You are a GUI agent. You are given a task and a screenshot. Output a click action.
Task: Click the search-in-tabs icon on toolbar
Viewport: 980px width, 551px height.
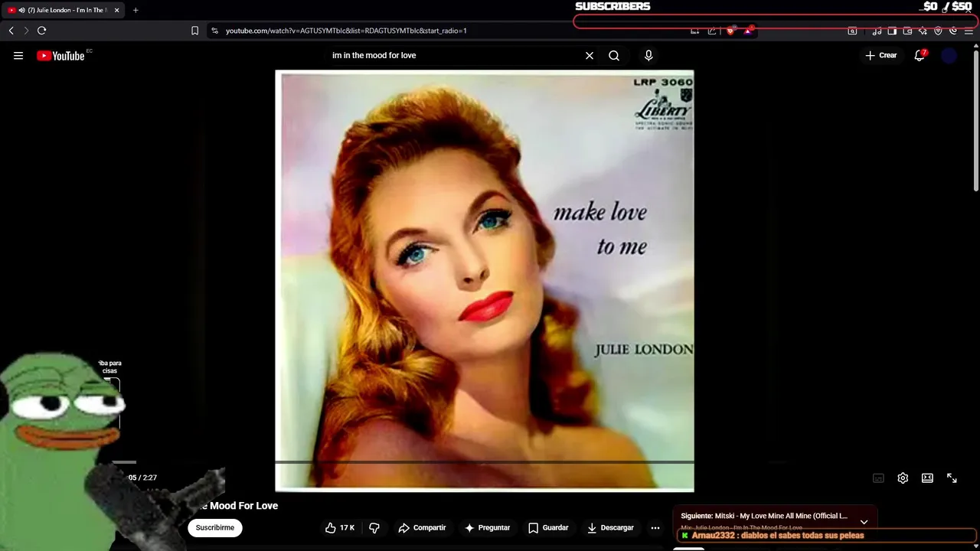coord(852,31)
